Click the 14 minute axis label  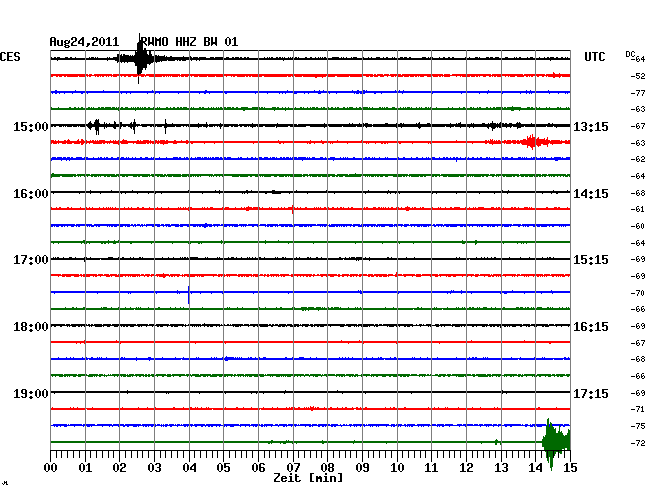click(x=536, y=468)
